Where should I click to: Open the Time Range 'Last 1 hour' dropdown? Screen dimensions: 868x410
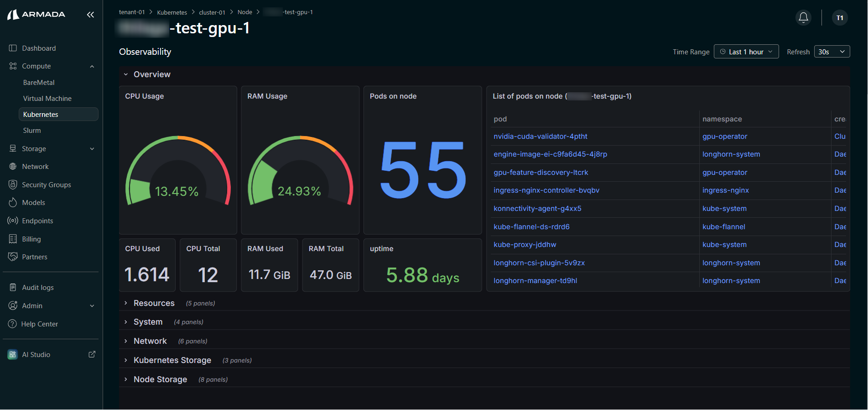746,52
